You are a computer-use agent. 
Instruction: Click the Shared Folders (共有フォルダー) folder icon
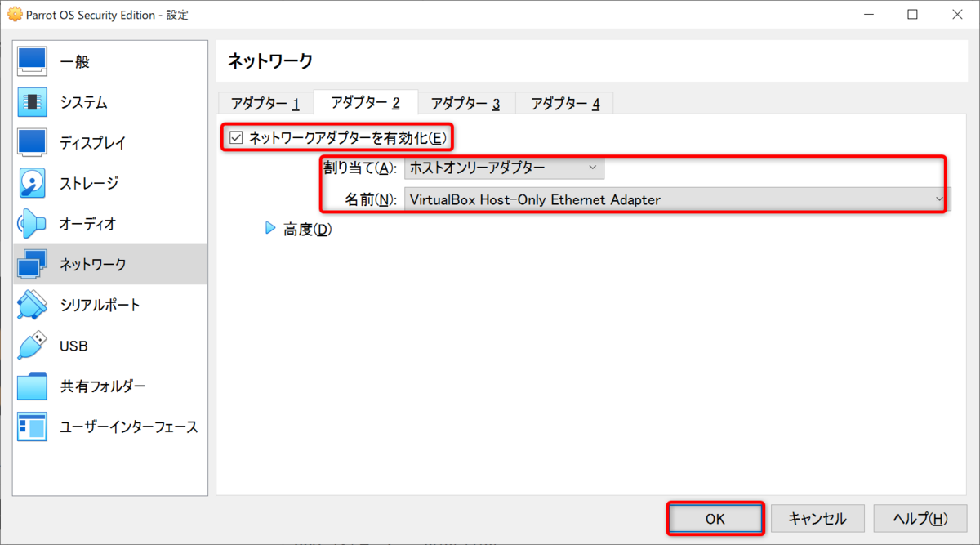pyautogui.click(x=33, y=386)
